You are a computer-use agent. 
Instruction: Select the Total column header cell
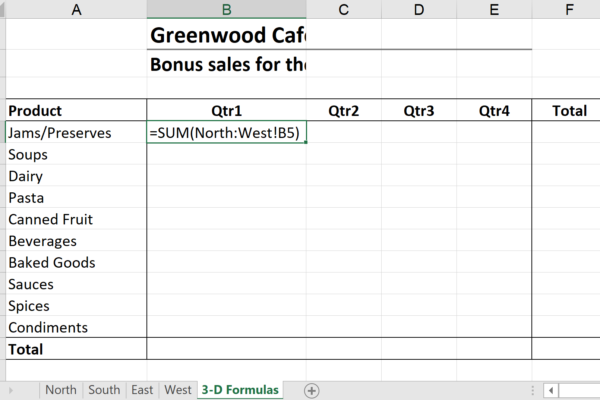[x=569, y=111]
